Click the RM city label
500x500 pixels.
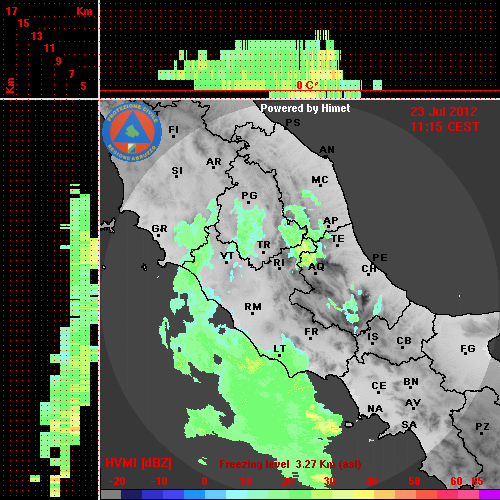tap(253, 307)
